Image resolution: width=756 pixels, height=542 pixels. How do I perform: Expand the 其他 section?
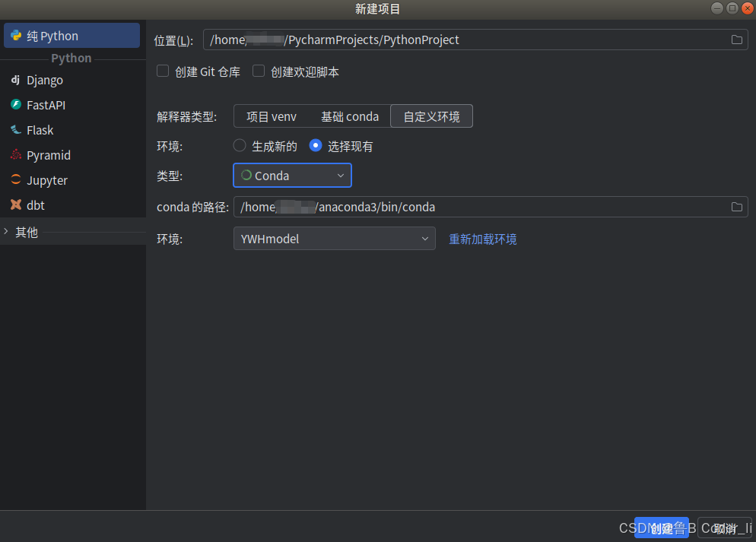(x=6, y=232)
